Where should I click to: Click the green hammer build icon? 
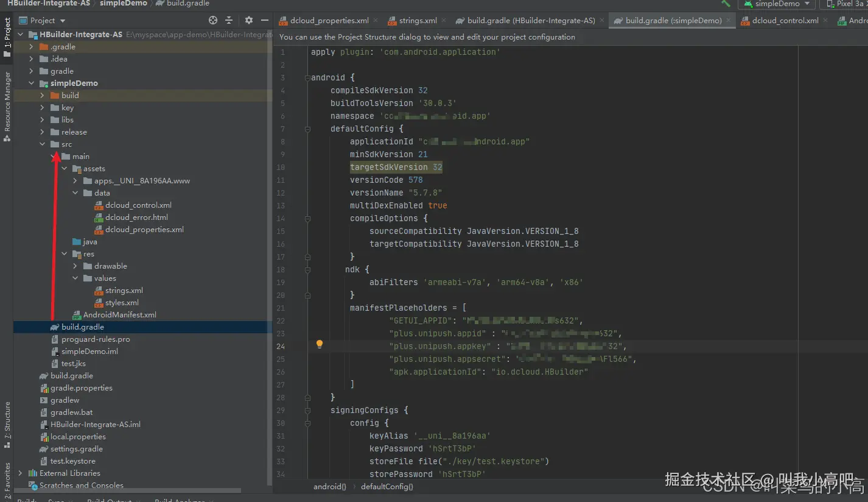(726, 4)
